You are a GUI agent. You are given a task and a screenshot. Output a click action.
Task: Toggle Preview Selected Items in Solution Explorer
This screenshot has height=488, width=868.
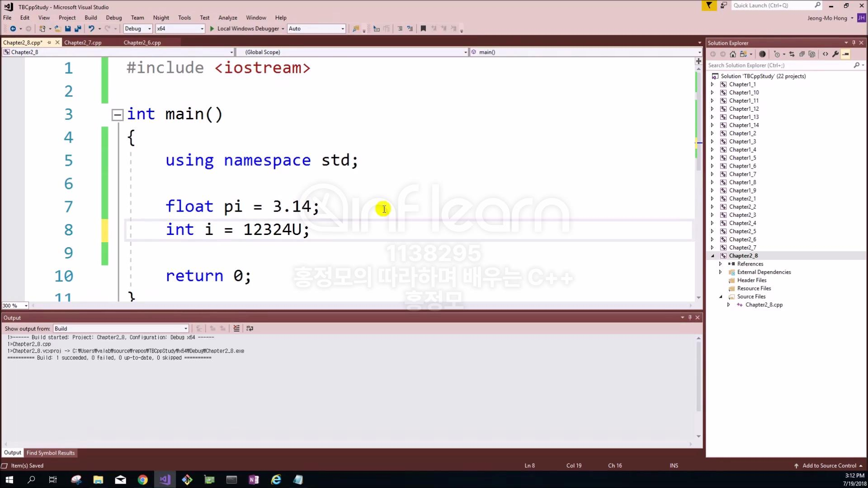pyautogui.click(x=845, y=54)
